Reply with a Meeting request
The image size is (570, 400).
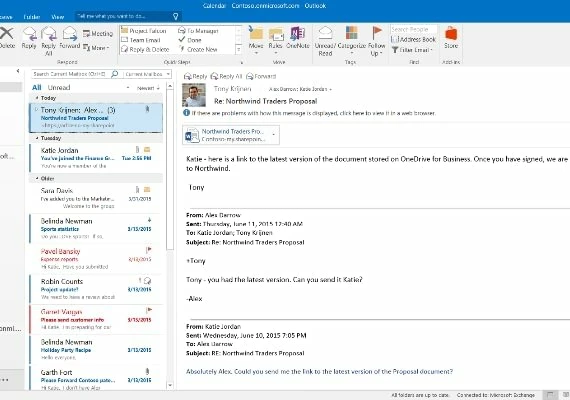pos(98,34)
